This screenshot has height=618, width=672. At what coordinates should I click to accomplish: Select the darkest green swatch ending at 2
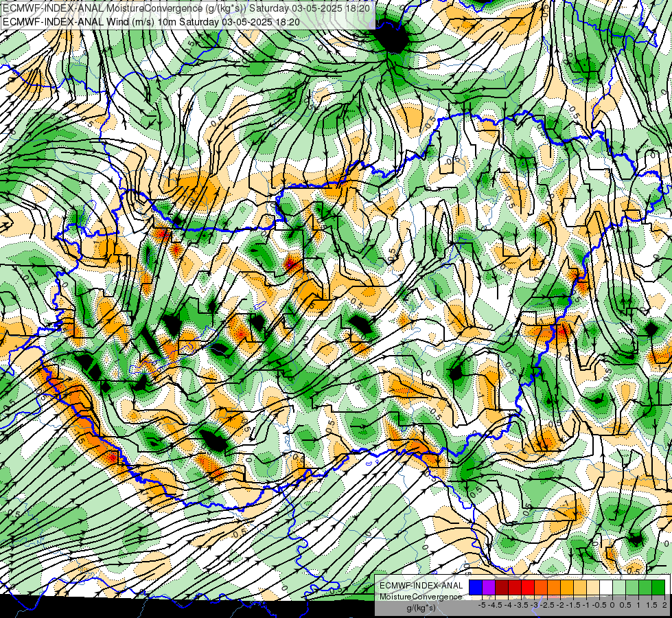658,588
